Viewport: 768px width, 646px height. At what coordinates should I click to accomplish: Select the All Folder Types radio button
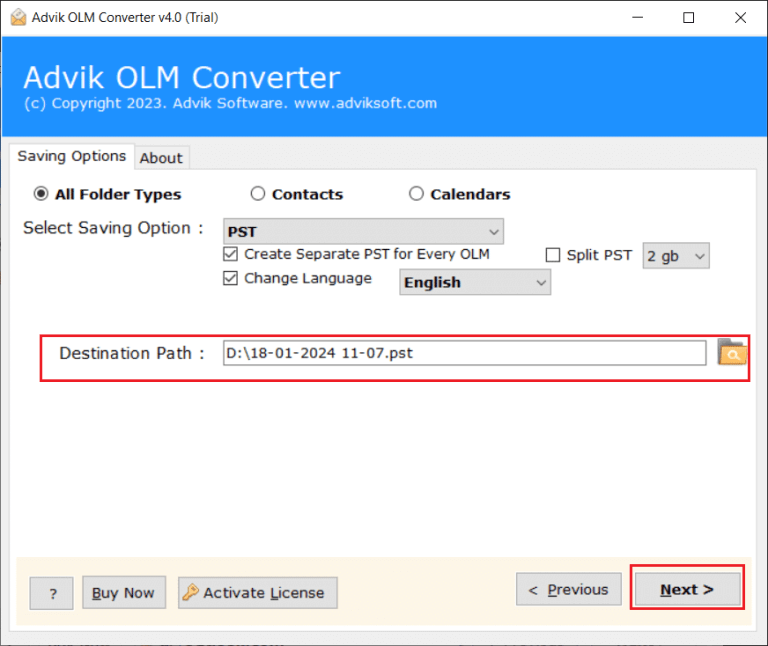point(41,194)
